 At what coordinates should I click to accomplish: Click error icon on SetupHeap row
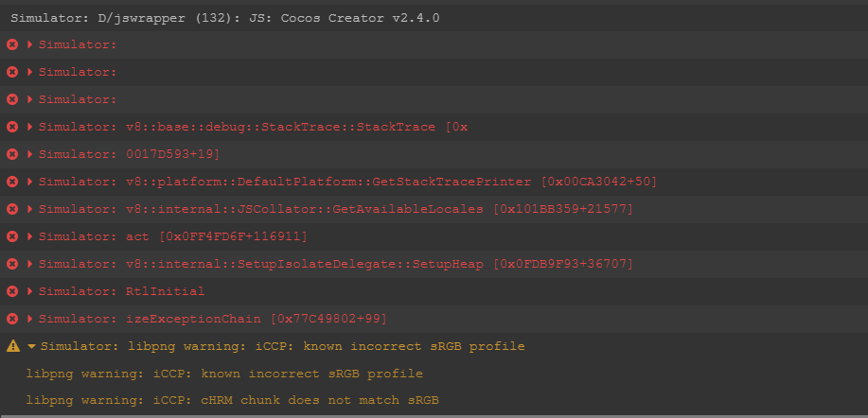[12, 264]
